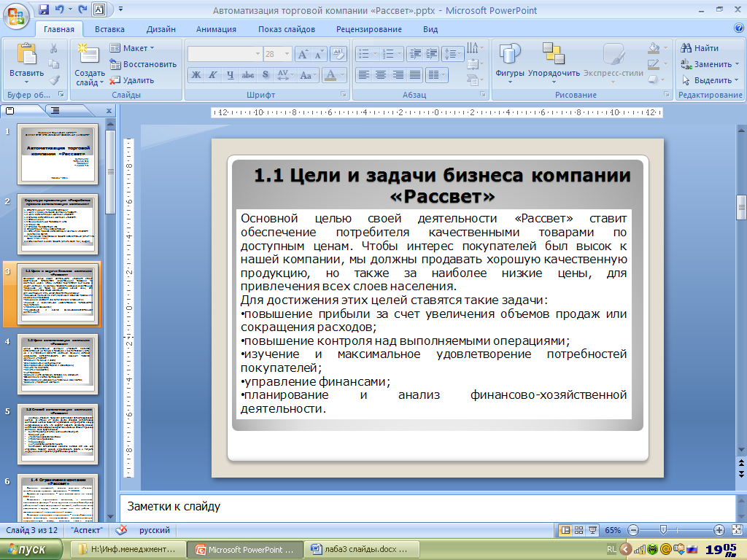Viewport: 747px width, 560px height.
Task: Center the text alignment
Action: pos(381,75)
